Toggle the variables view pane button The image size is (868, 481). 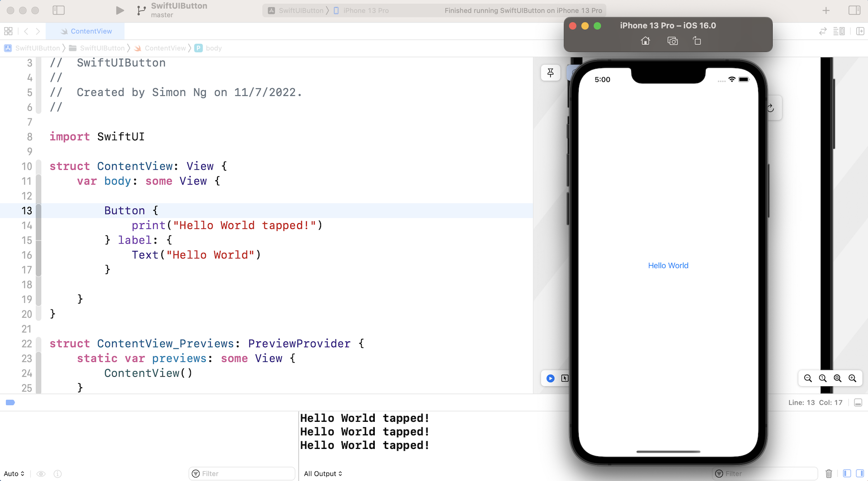click(x=847, y=474)
